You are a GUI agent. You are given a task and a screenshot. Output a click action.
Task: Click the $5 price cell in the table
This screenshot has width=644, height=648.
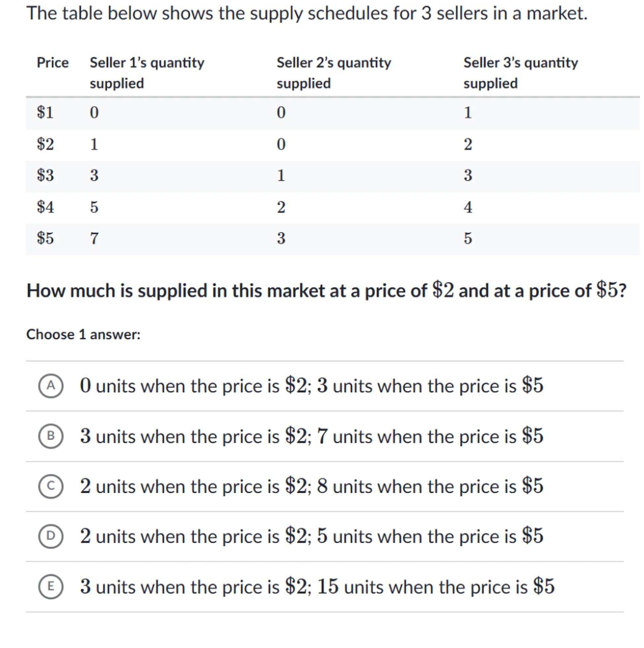tap(45, 239)
